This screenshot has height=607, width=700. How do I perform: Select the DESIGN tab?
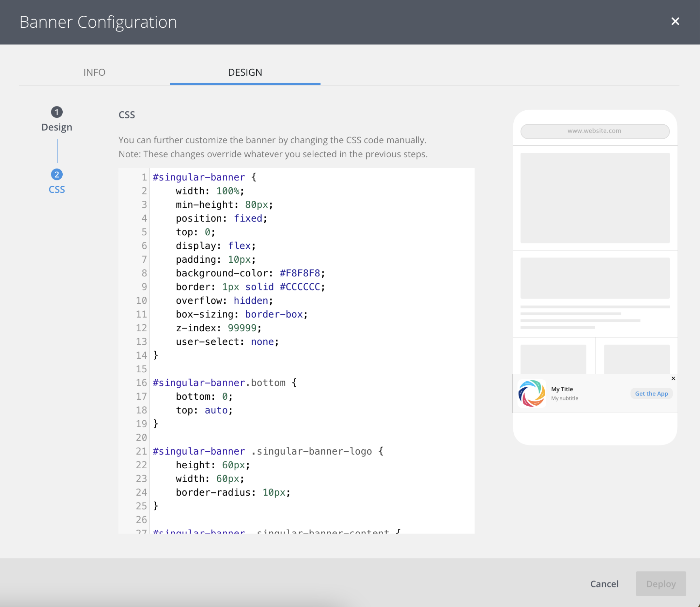(x=245, y=72)
